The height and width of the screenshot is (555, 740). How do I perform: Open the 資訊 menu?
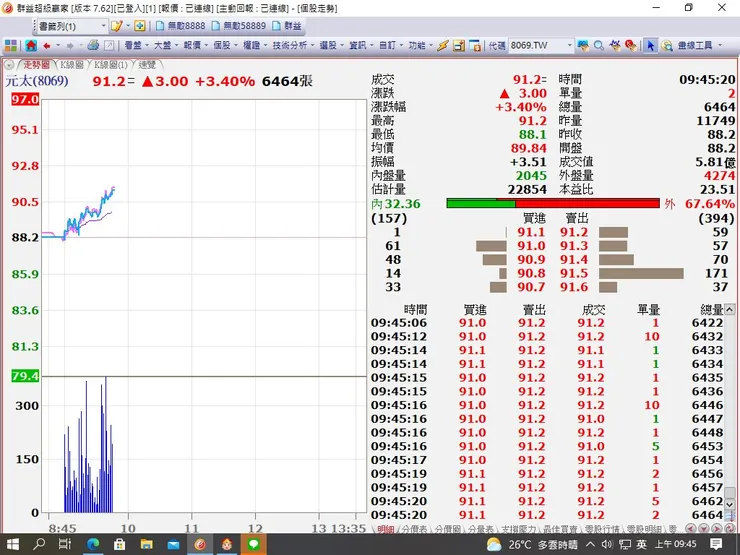coord(361,45)
